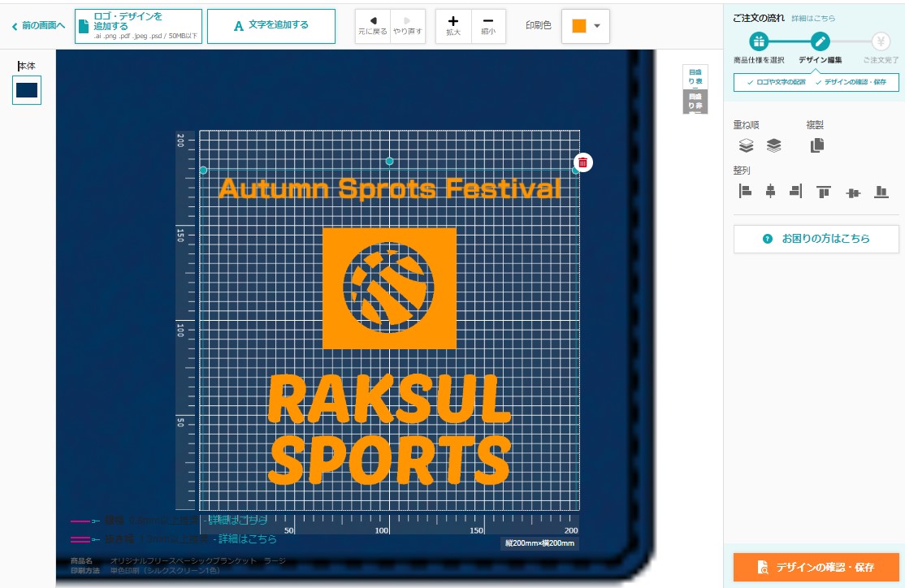905x588 pixels.
Task: Click the redo (やり直す) button
Action: coord(408,26)
